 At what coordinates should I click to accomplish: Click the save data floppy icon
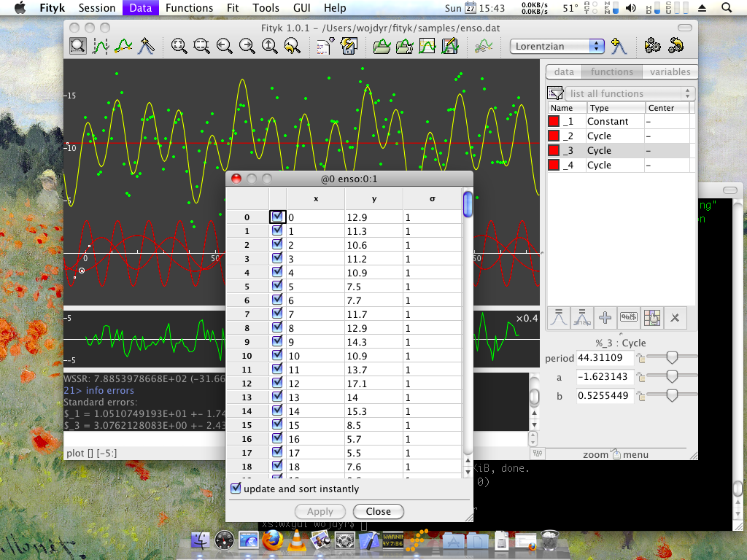pyautogui.click(x=450, y=46)
